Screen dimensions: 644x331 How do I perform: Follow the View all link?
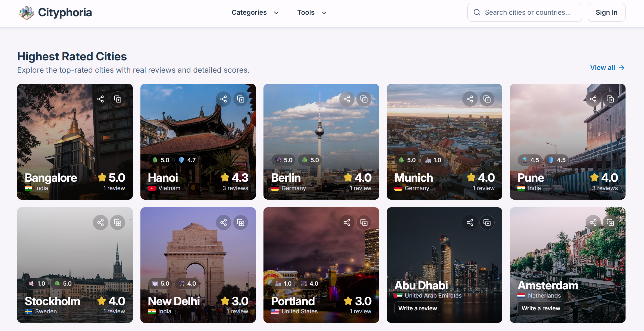(x=607, y=68)
